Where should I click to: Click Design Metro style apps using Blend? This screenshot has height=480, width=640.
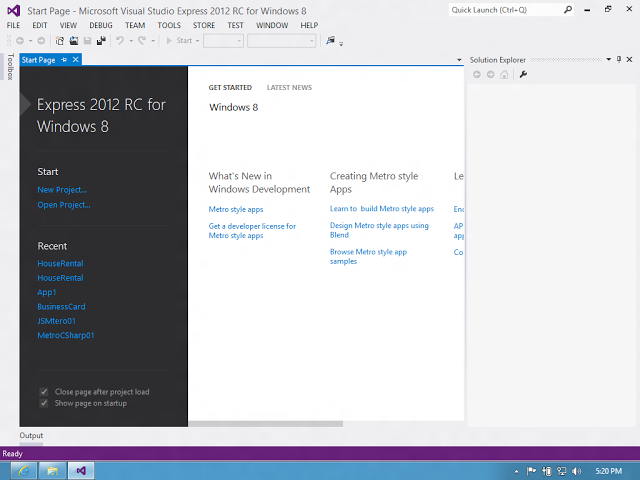[x=379, y=230]
